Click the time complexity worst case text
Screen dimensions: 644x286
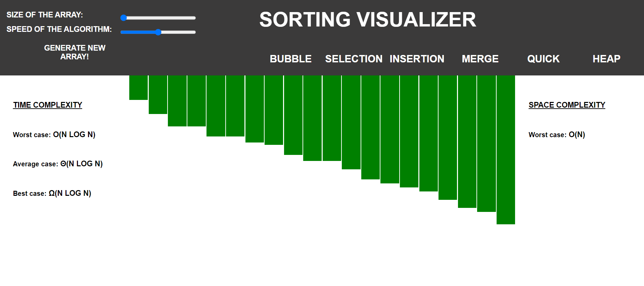[x=54, y=134]
